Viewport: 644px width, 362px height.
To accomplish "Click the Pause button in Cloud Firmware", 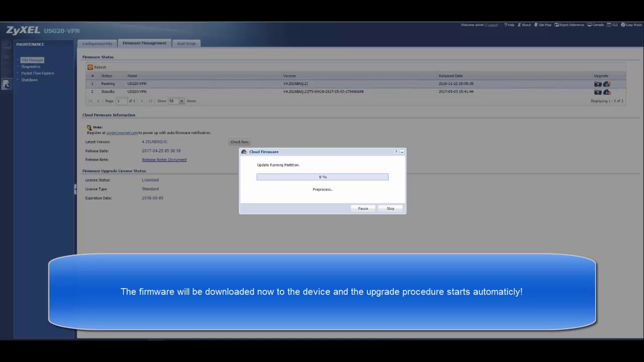I will (363, 208).
